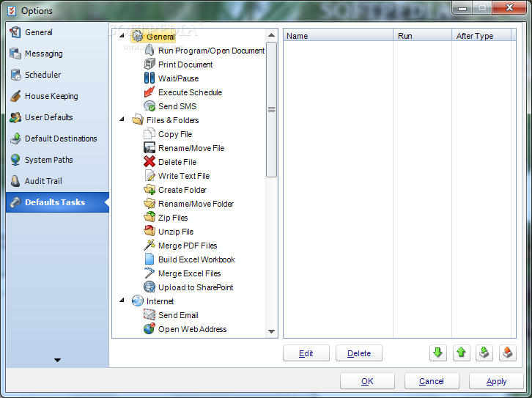The image size is (532, 398).
Task: Click the Copy File icon
Action: pos(149,134)
